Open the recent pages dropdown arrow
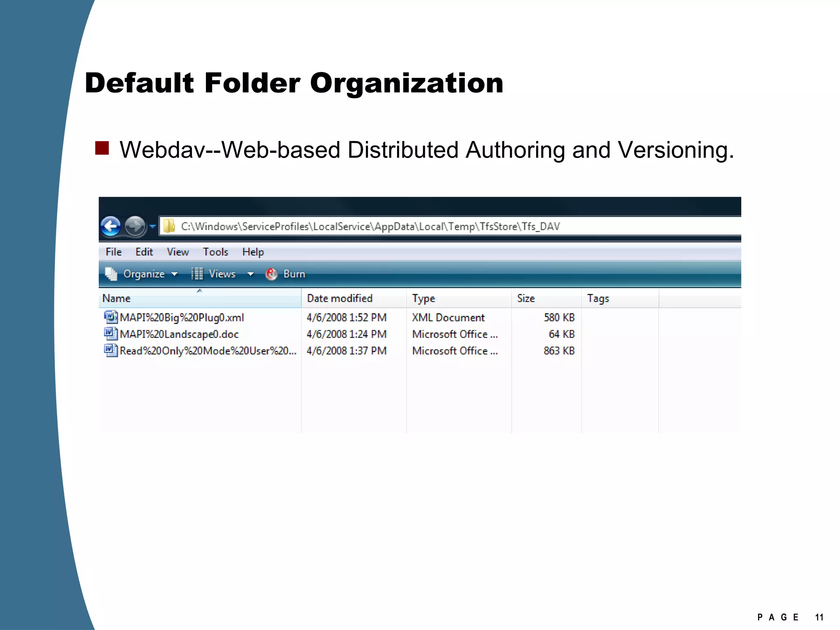Screen dimensions: 840x630 tap(153, 226)
